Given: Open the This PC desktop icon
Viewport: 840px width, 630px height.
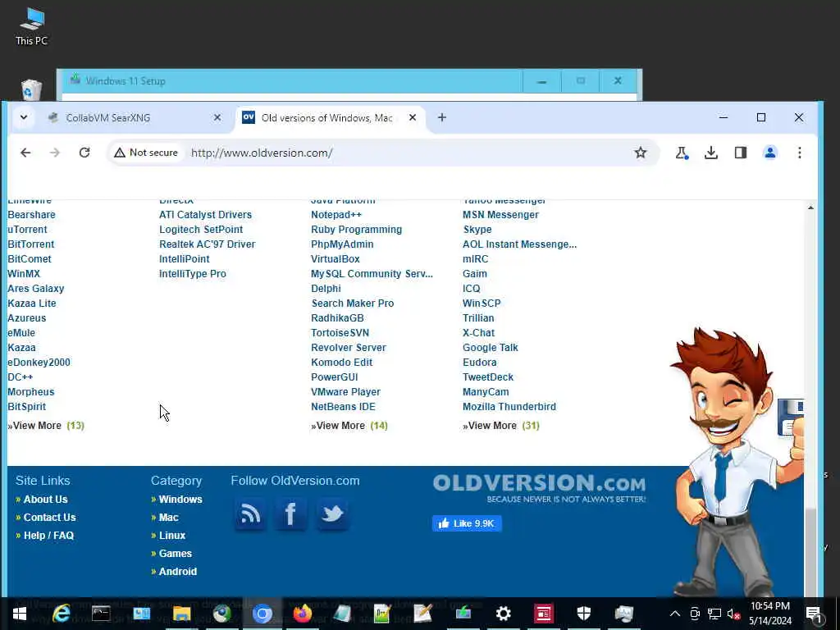Looking at the screenshot, I should pos(32,27).
